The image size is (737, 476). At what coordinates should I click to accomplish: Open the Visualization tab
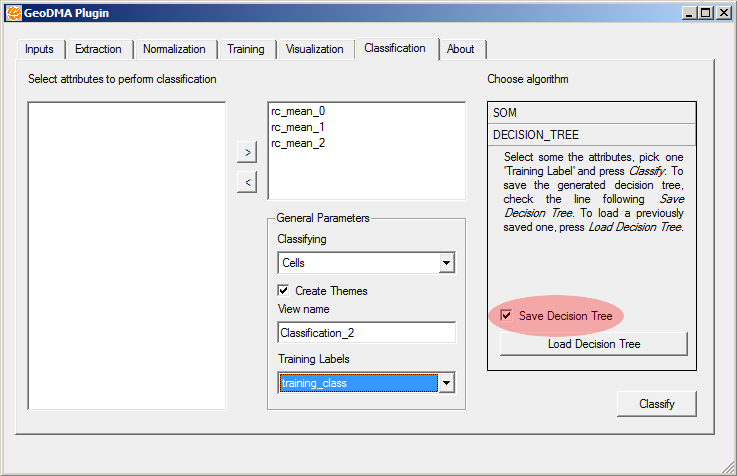pyautogui.click(x=314, y=49)
